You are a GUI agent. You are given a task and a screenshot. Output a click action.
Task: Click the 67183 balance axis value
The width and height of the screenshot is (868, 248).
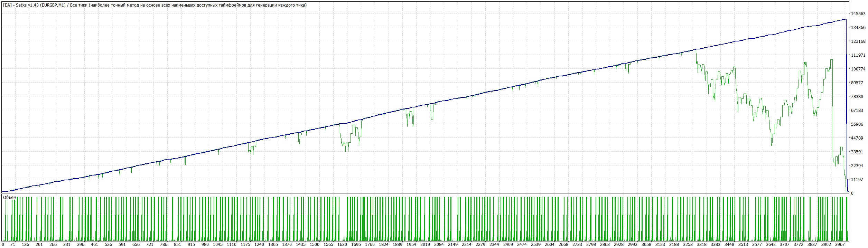(x=857, y=111)
